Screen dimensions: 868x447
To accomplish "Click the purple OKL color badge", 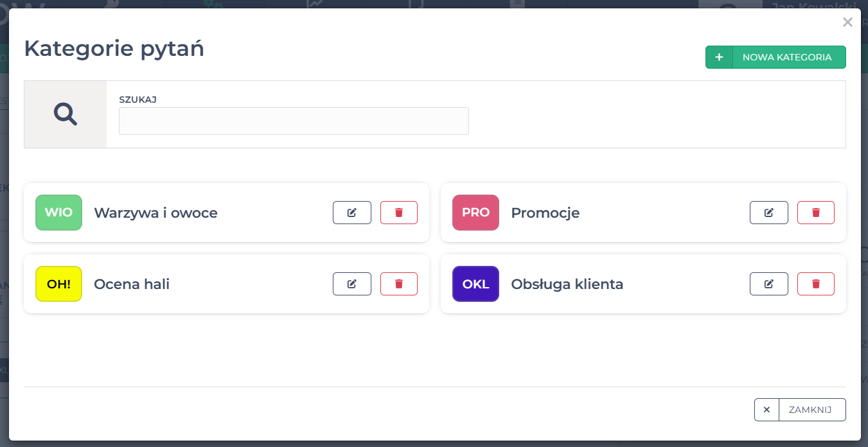I will (x=475, y=284).
